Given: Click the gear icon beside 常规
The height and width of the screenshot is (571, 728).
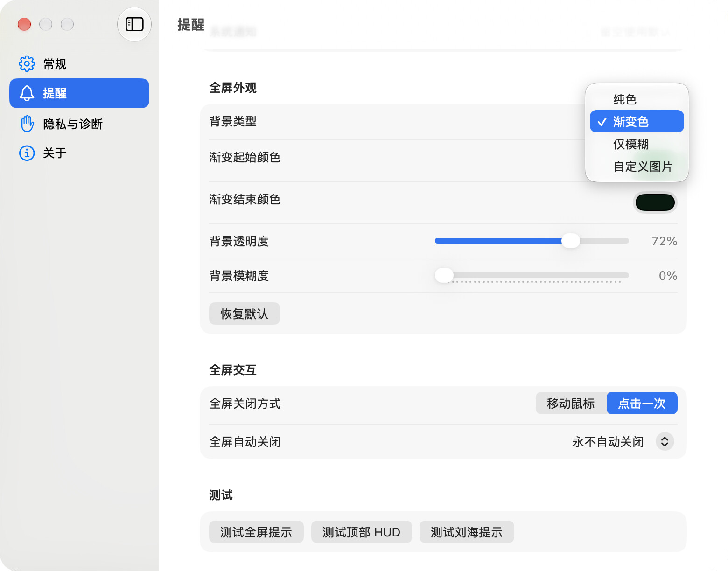Looking at the screenshot, I should point(27,64).
